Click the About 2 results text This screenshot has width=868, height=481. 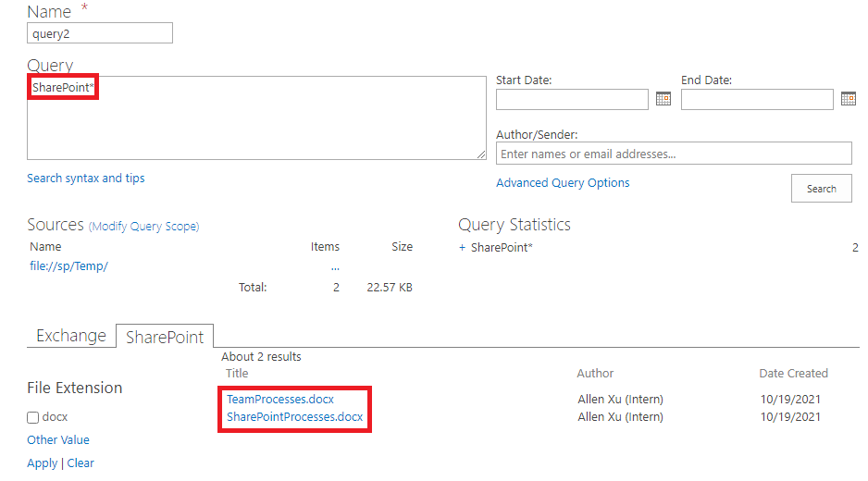261,357
